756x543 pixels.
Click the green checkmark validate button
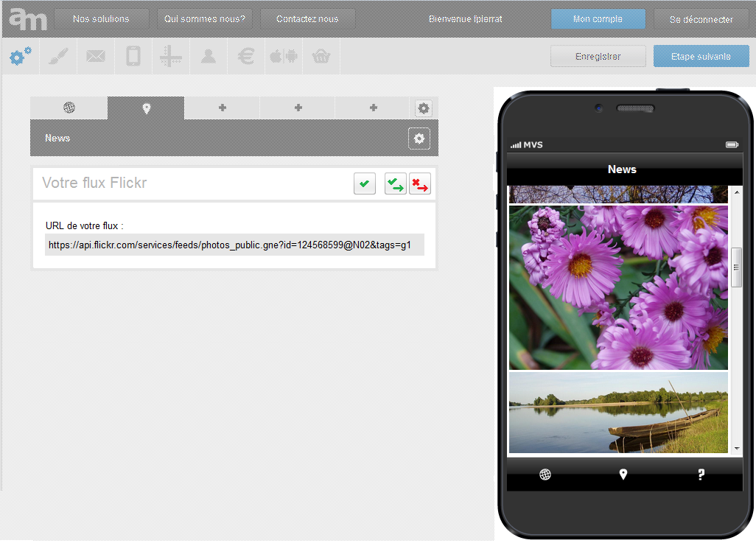[x=364, y=183]
